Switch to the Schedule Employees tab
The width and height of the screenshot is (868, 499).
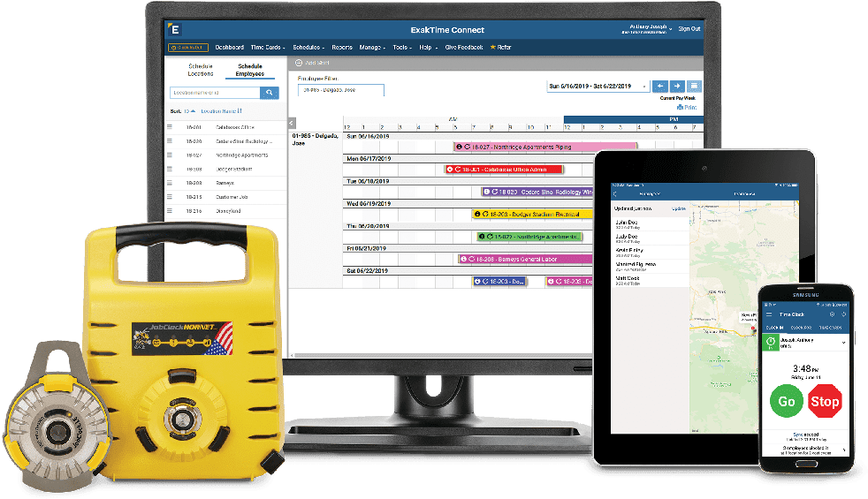[x=249, y=70]
